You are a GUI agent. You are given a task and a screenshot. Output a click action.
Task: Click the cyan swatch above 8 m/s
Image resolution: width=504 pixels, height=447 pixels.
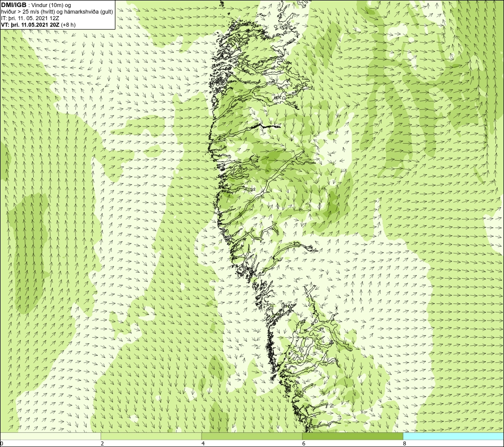coord(453,436)
